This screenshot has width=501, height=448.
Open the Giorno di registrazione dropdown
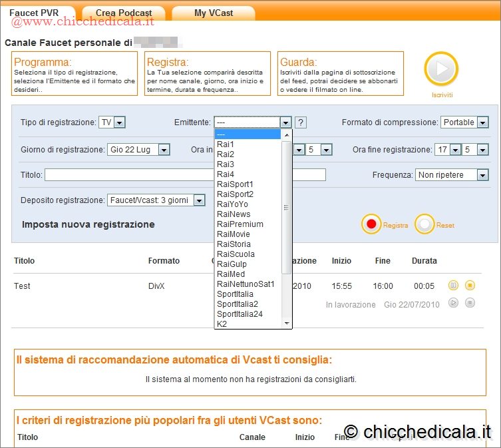(x=138, y=150)
